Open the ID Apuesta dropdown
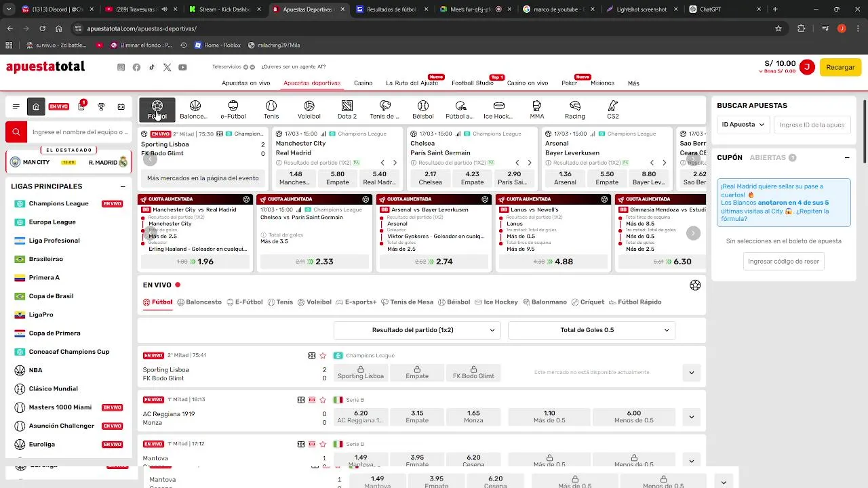 (x=743, y=125)
